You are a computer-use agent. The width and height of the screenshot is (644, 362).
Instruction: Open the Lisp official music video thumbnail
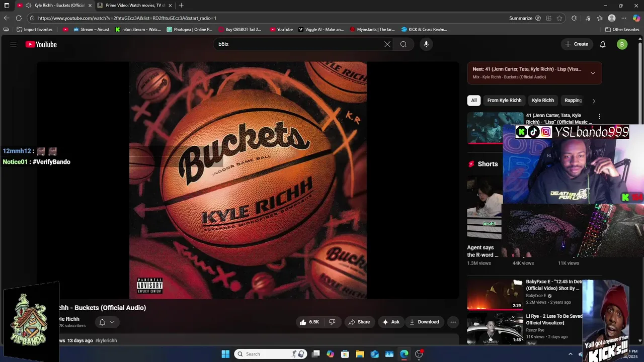click(485, 128)
